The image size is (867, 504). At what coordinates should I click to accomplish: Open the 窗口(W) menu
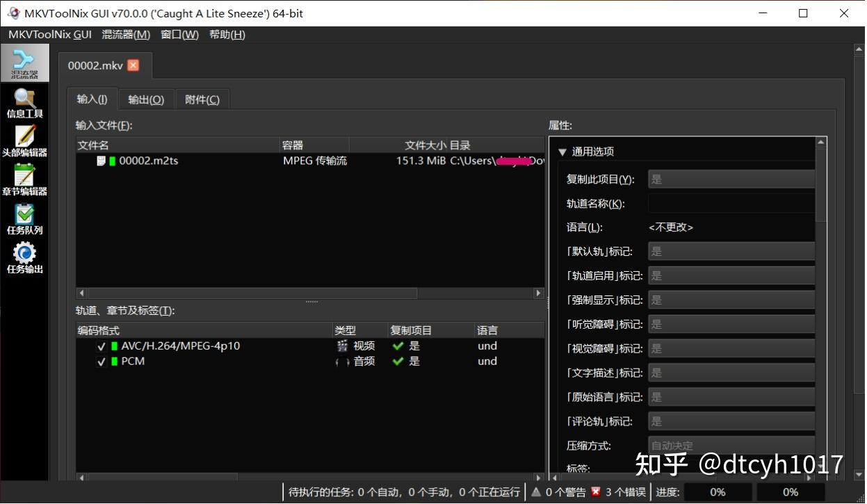[179, 35]
